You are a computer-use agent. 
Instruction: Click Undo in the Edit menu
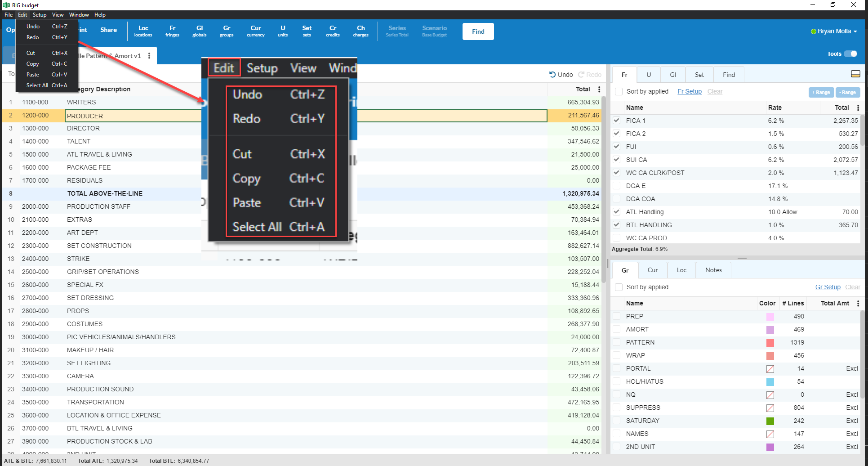point(47,27)
